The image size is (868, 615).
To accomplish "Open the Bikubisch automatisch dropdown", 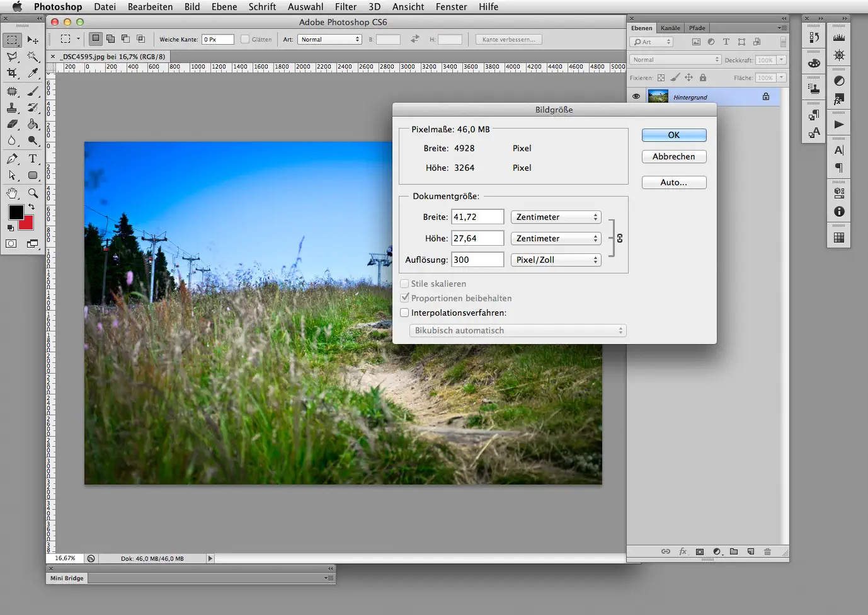I will [x=517, y=330].
